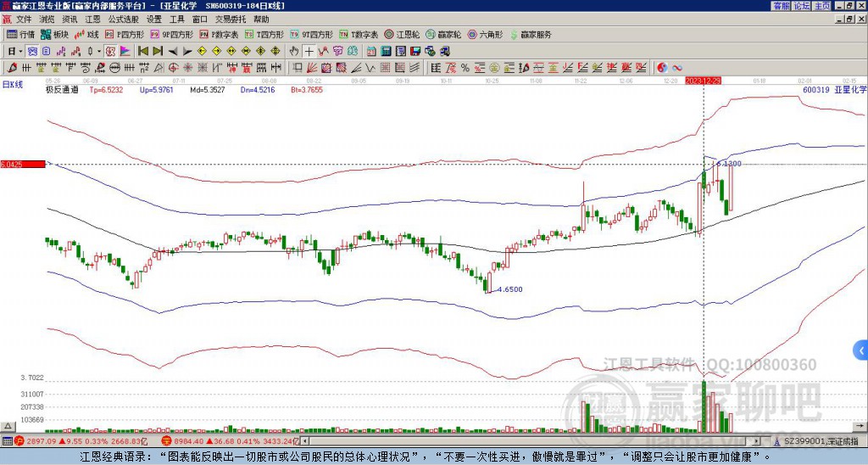Viewport: 868px width, 465px height.
Task: Open the 9T四方形 tool
Action: pyautogui.click(x=311, y=34)
